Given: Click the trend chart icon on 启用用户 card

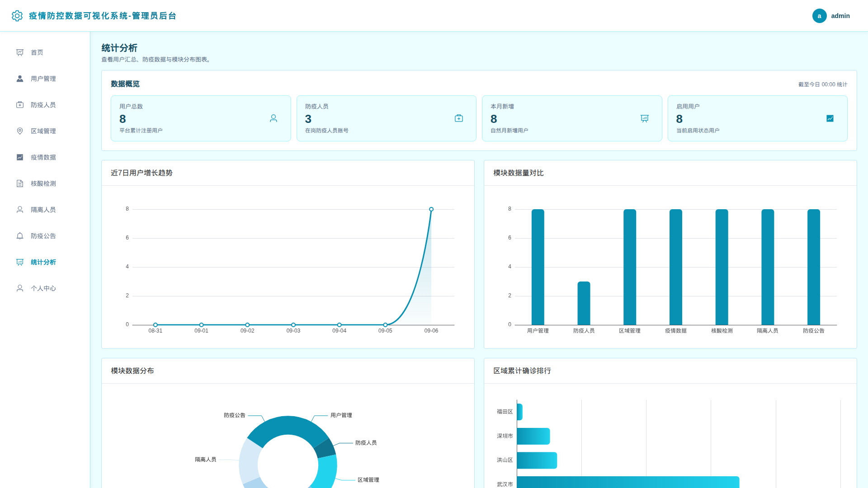Looking at the screenshot, I should click(x=830, y=118).
